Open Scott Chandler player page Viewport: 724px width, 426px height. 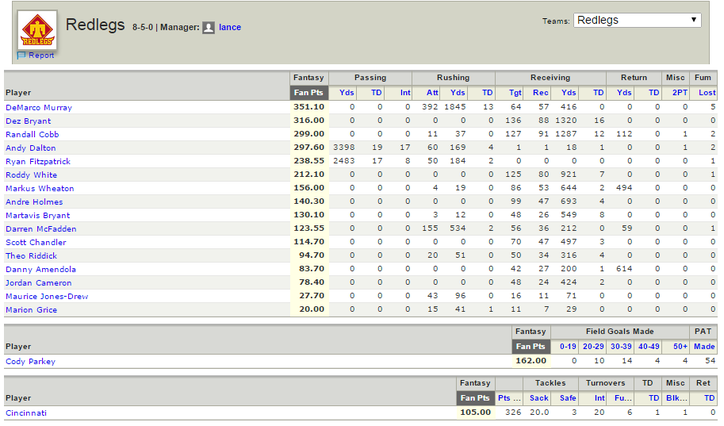36,242
